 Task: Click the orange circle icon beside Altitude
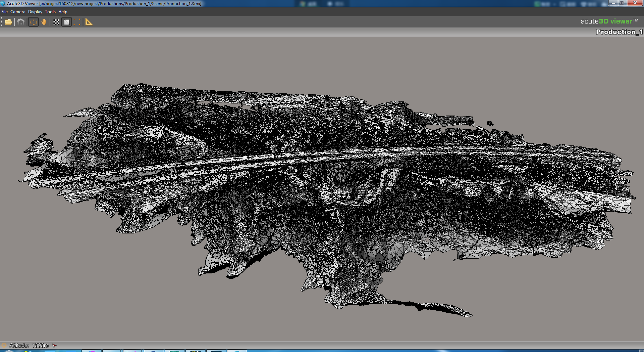pos(4,345)
